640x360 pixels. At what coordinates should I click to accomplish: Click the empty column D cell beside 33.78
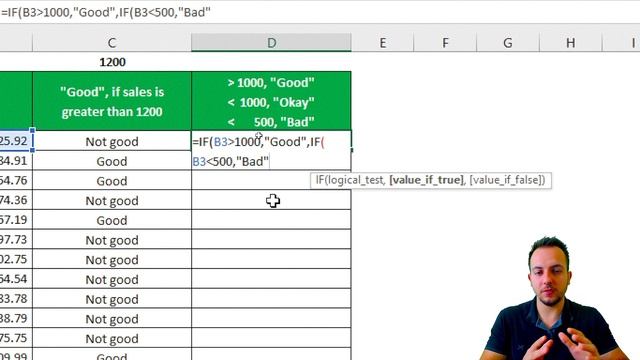(271, 299)
